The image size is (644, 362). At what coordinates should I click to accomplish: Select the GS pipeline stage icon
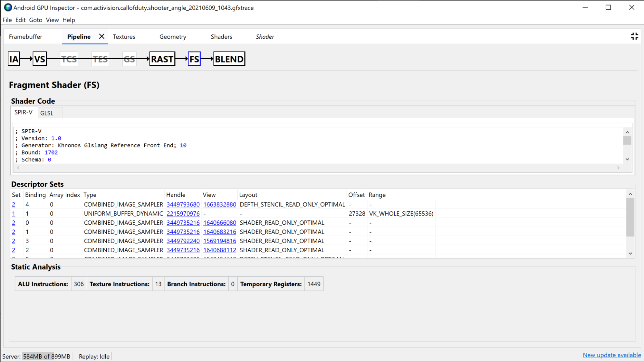pyautogui.click(x=129, y=59)
